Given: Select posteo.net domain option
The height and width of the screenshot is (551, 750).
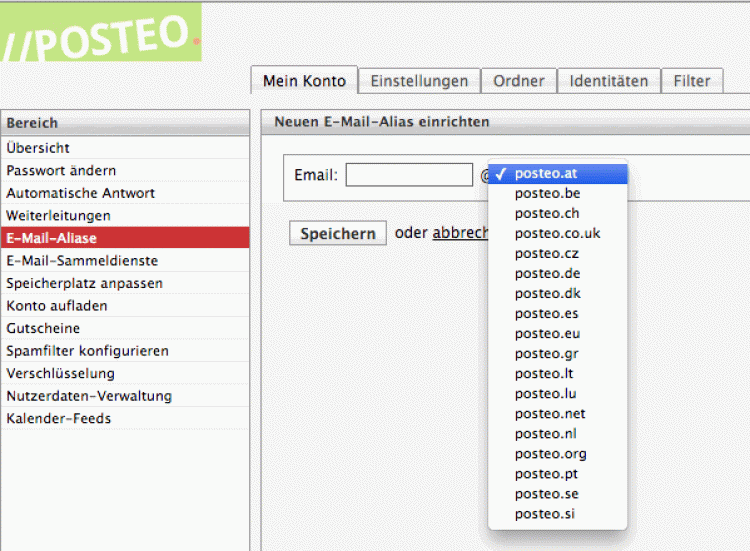Looking at the screenshot, I should pyautogui.click(x=558, y=414).
